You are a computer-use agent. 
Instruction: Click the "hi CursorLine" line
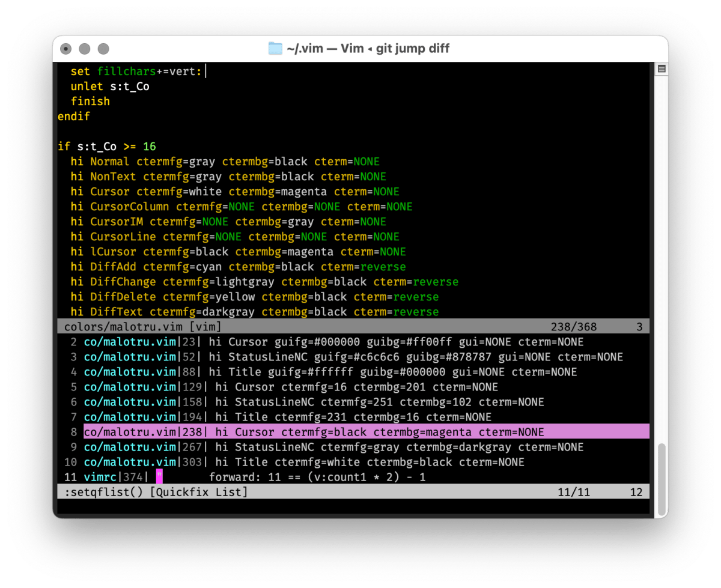[x=235, y=237]
